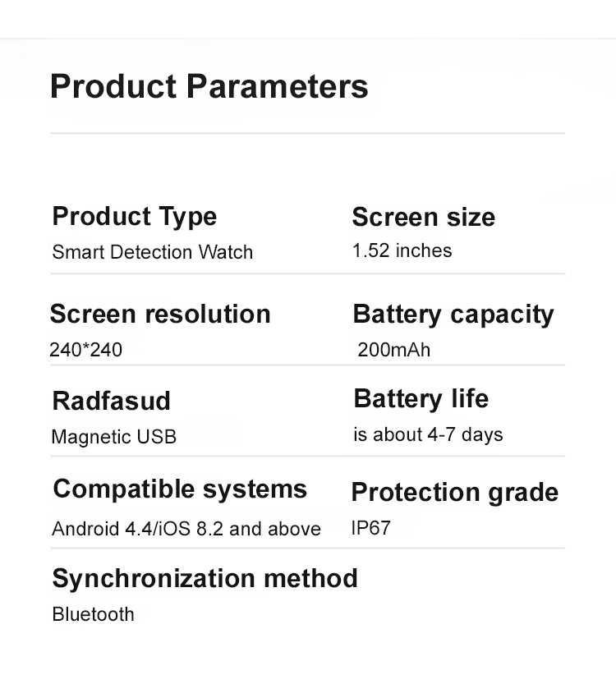Click the divider line under the heading
Screen dimensions: 616x675
tap(307, 133)
